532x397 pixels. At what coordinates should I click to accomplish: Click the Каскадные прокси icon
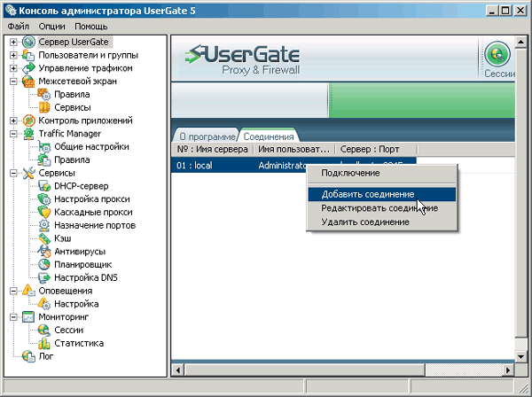click(44, 212)
